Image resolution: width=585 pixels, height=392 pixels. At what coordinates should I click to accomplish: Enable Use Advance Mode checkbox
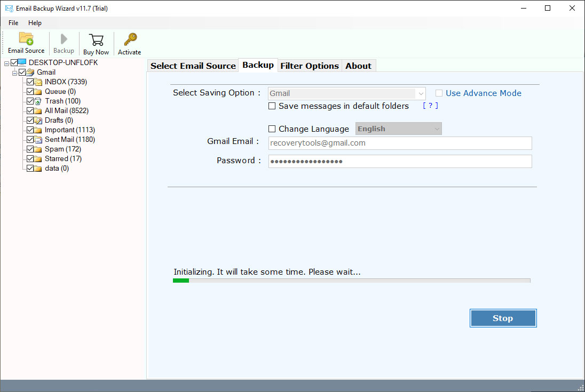point(439,93)
